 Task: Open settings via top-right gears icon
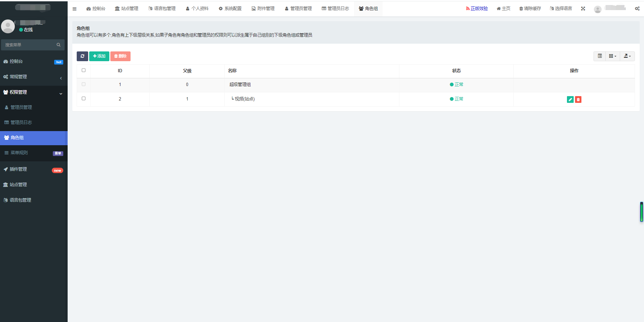point(637,9)
